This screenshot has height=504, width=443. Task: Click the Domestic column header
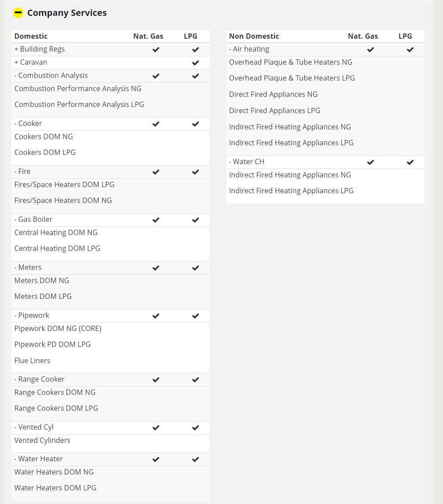tap(31, 37)
